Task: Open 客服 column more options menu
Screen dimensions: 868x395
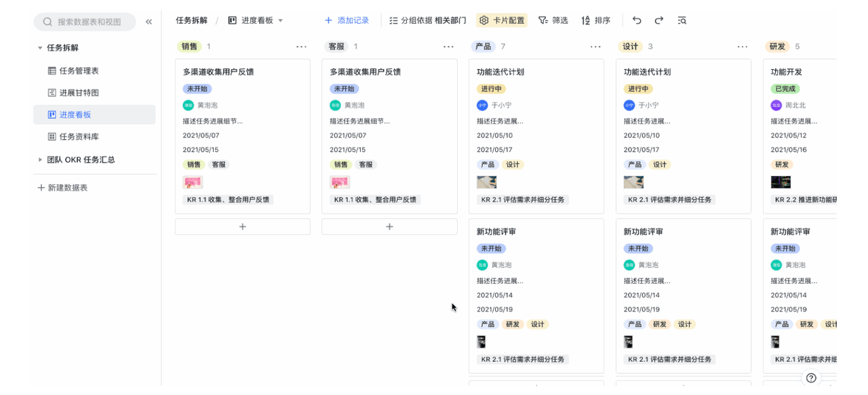Action: click(x=448, y=47)
